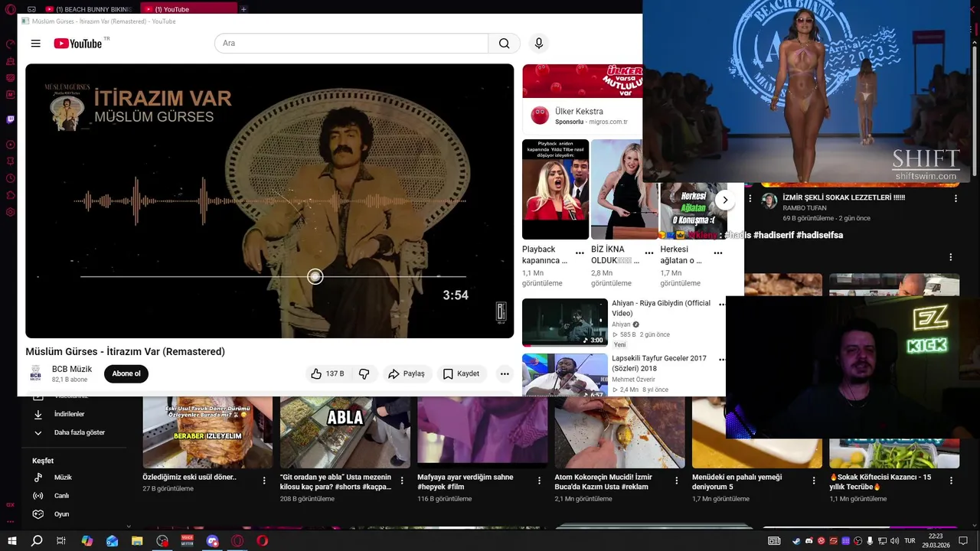Viewport: 980px width, 551px height.
Task: Click the BCB Müzik channel name
Action: tap(72, 369)
